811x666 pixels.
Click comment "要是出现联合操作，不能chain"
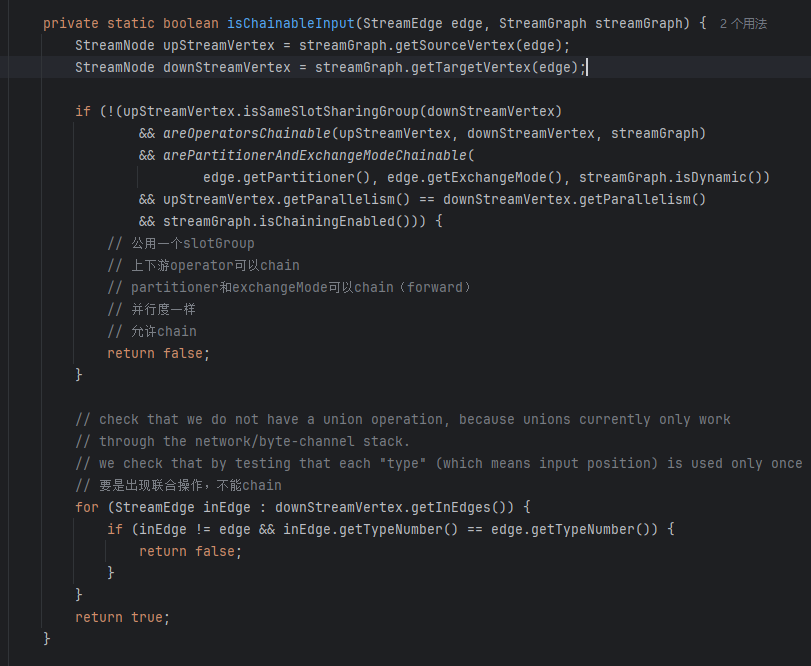pyautogui.click(x=178, y=485)
